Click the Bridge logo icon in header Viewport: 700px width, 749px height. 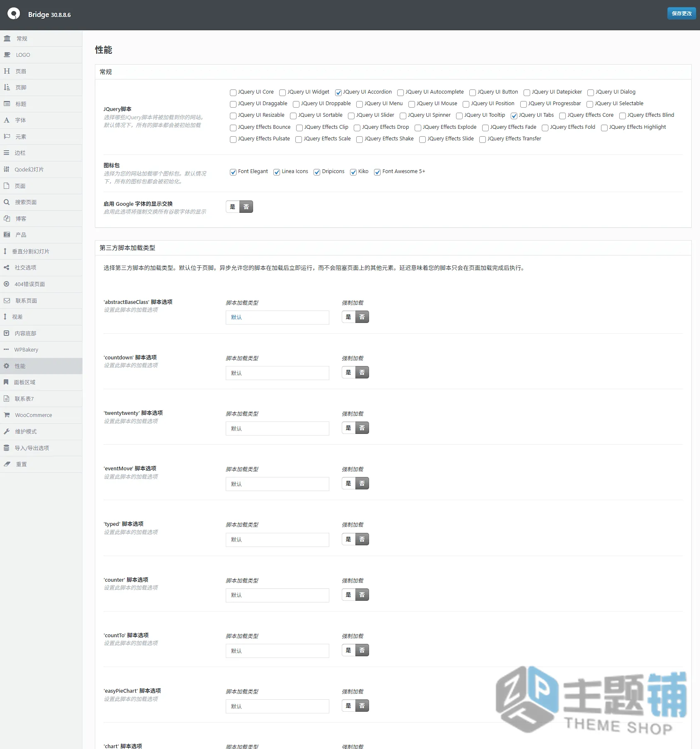pyautogui.click(x=14, y=14)
